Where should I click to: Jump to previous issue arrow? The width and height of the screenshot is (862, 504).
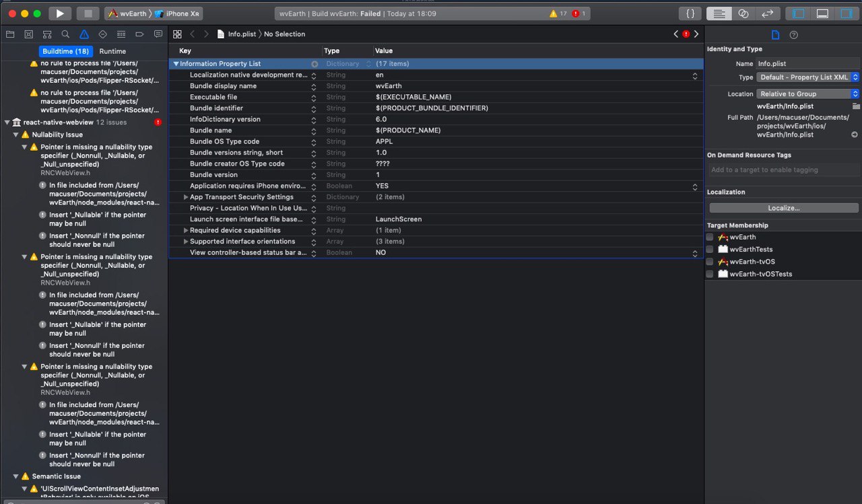[x=676, y=34]
